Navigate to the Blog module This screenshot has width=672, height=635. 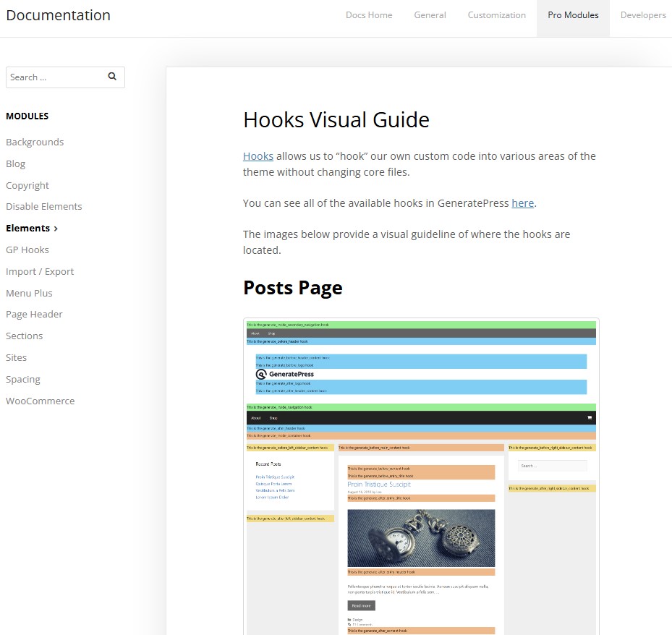tap(16, 163)
